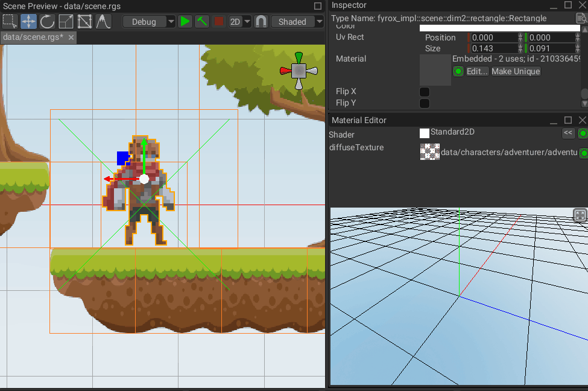588x391 pixels.
Task: Activate the Rotate tool
Action: point(47,22)
